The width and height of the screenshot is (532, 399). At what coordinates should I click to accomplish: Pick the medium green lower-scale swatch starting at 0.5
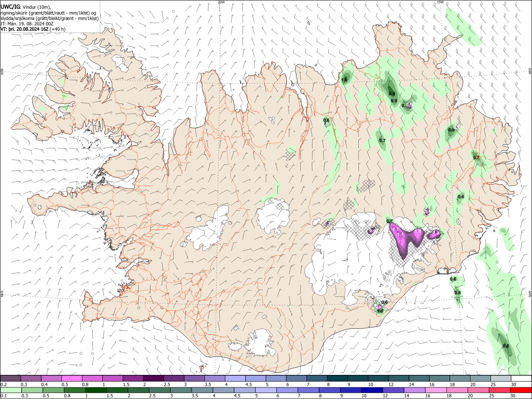click(x=53, y=390)
